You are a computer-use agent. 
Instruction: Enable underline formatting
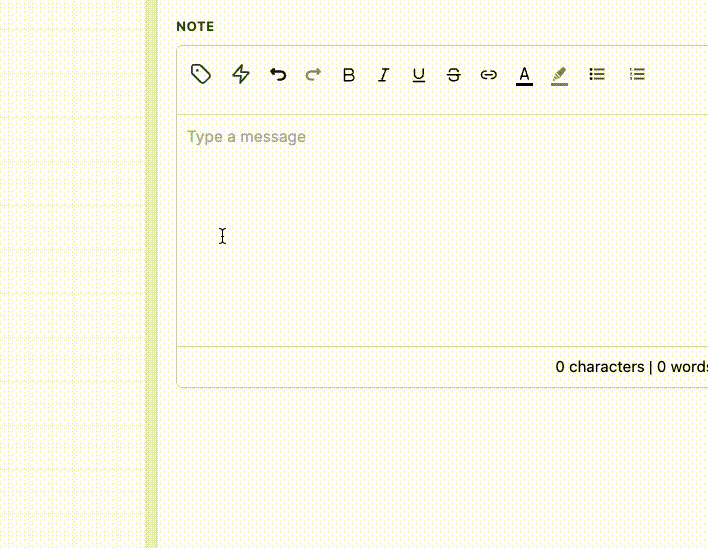pos(419,75)
